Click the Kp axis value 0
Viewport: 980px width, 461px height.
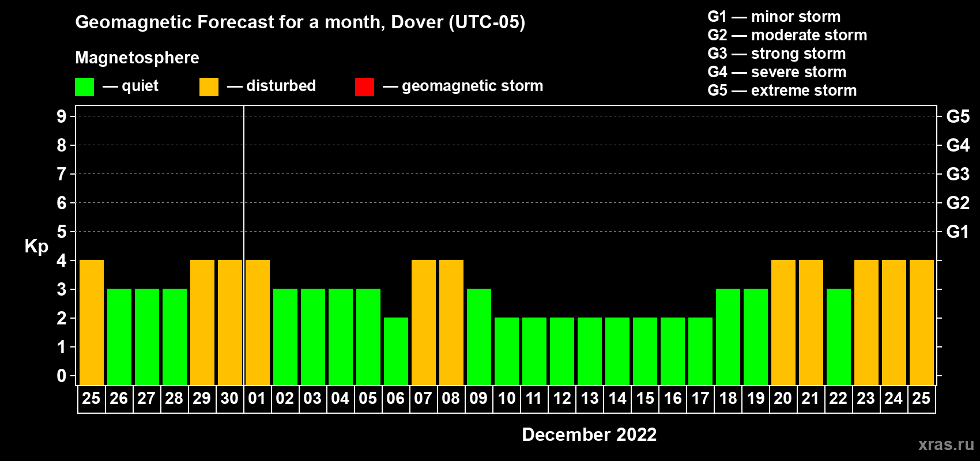(x=62, y=376)
